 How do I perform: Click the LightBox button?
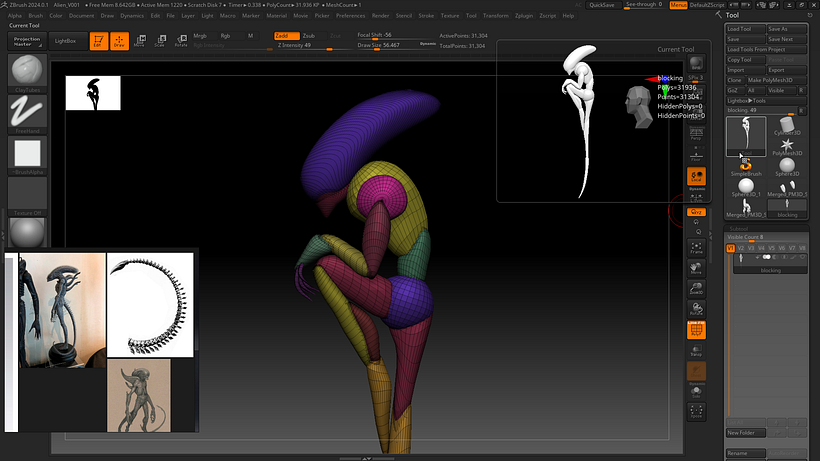[x=65, y=41]
